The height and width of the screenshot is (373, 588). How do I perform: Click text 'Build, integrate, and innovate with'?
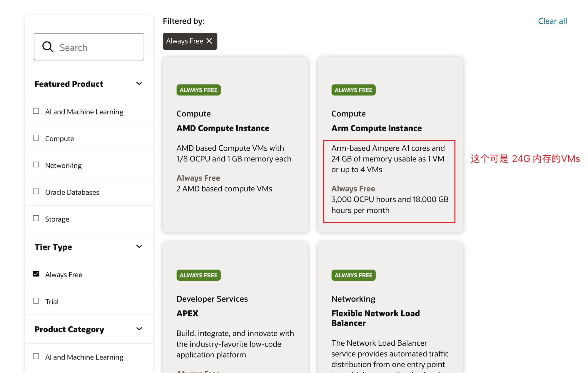(235, 334)
